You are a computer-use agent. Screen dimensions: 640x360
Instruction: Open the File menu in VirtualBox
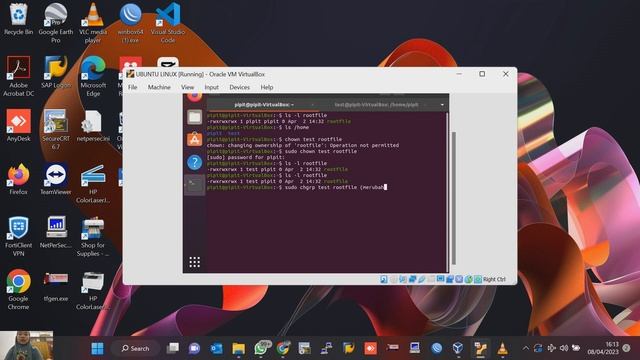click(x=133, y=87)
